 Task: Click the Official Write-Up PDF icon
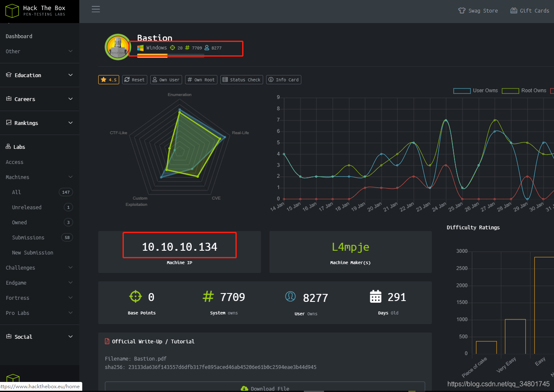(107, 341)
